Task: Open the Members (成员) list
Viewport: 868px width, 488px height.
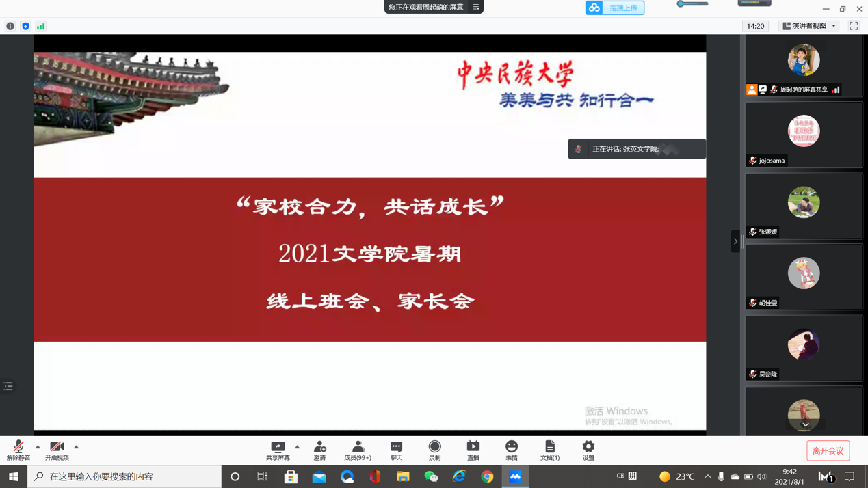Action: click(x=358, y=450)
